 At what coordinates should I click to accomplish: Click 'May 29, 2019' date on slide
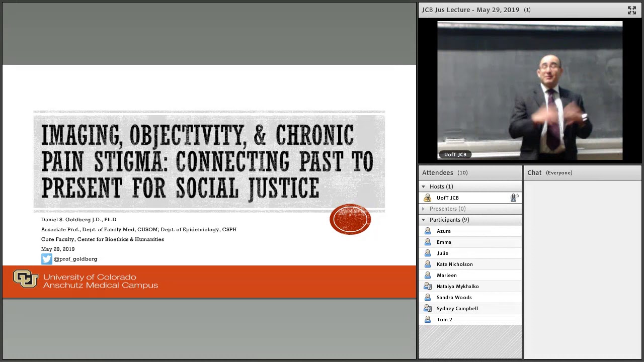58,249
